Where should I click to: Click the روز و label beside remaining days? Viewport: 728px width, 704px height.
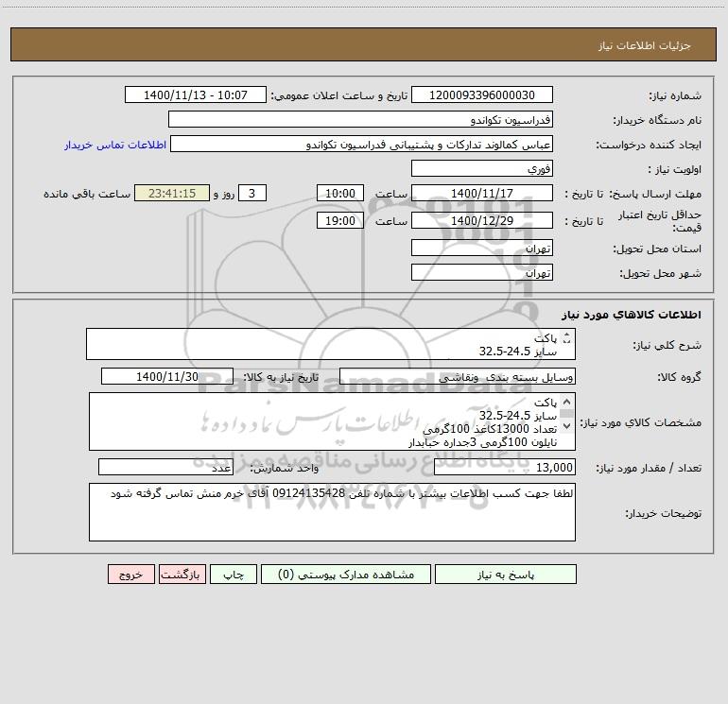point(224,194)
